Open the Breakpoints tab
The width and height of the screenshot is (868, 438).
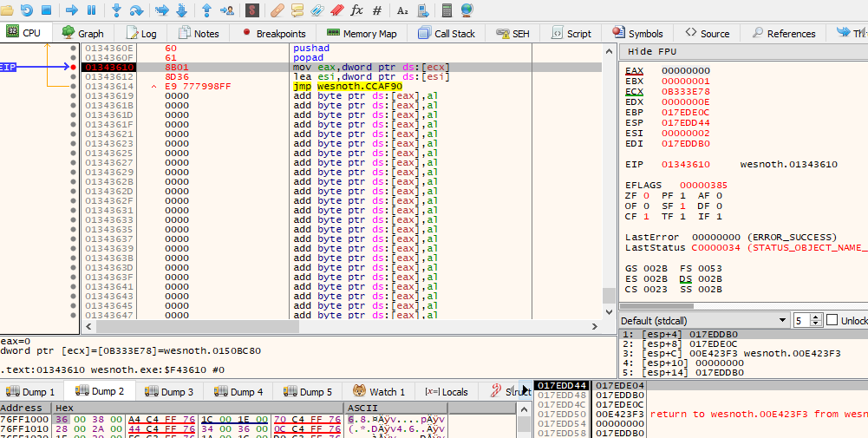(273, 33)
